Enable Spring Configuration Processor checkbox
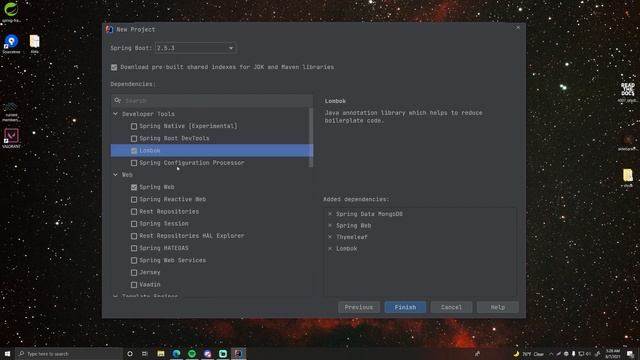 134,163
